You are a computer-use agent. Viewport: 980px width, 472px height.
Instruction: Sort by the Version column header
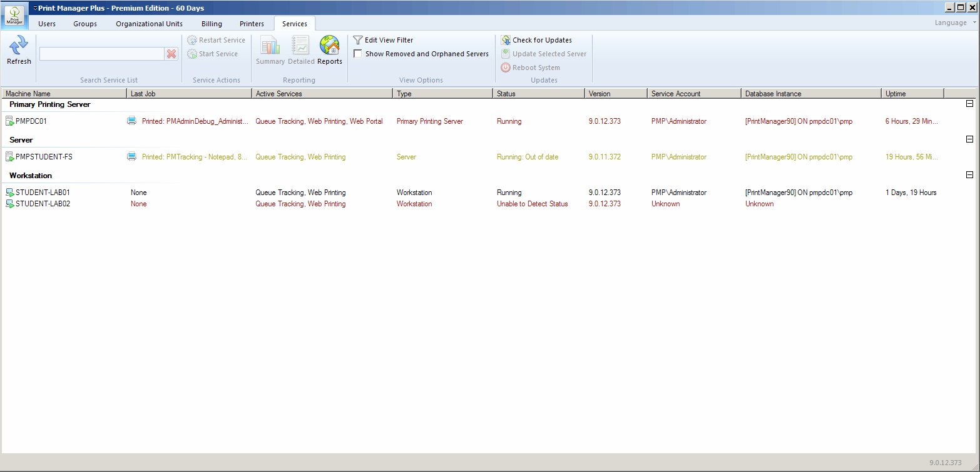point(616,93)
